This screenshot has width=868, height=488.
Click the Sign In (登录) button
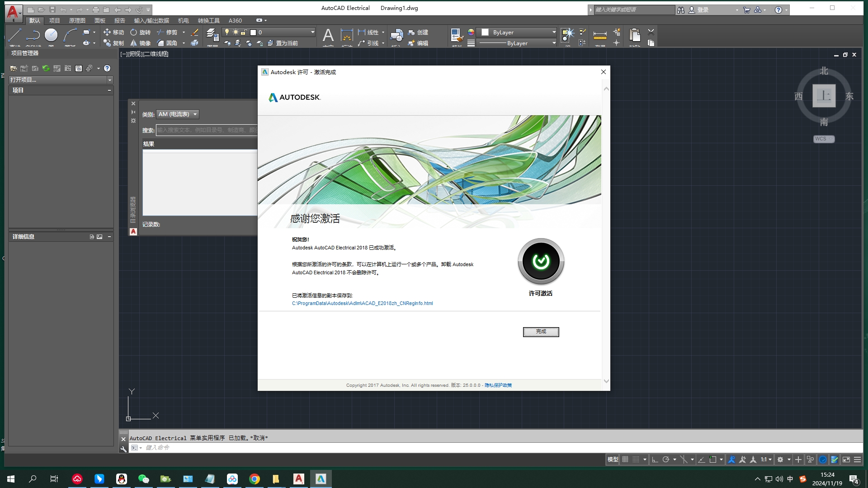(x=699, y=9)
